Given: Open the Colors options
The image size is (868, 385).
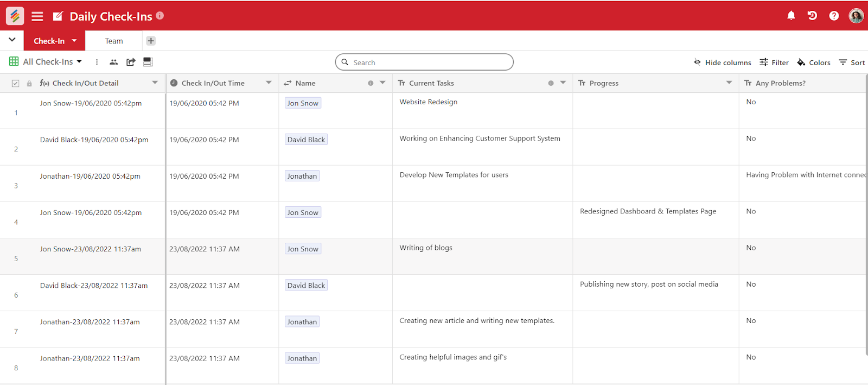Looking at the screenshot, I should point(814,62).
